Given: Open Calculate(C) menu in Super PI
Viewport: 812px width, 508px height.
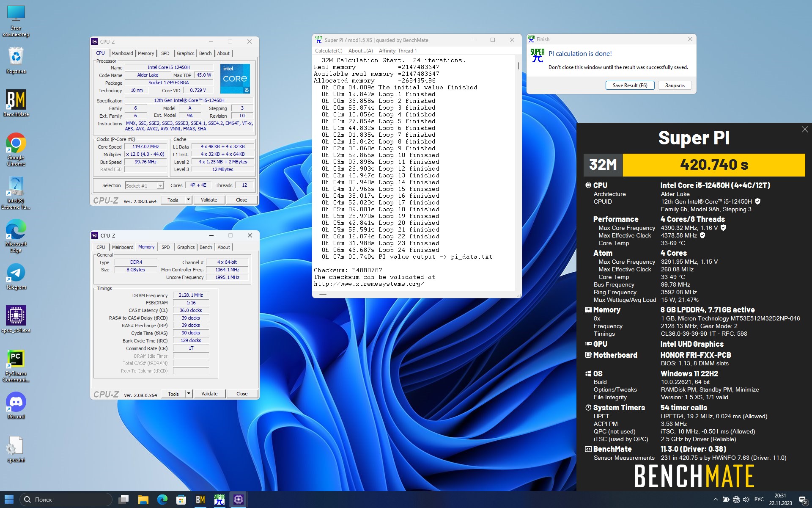Looking at the screenshot, I should [x=329, y=51].
